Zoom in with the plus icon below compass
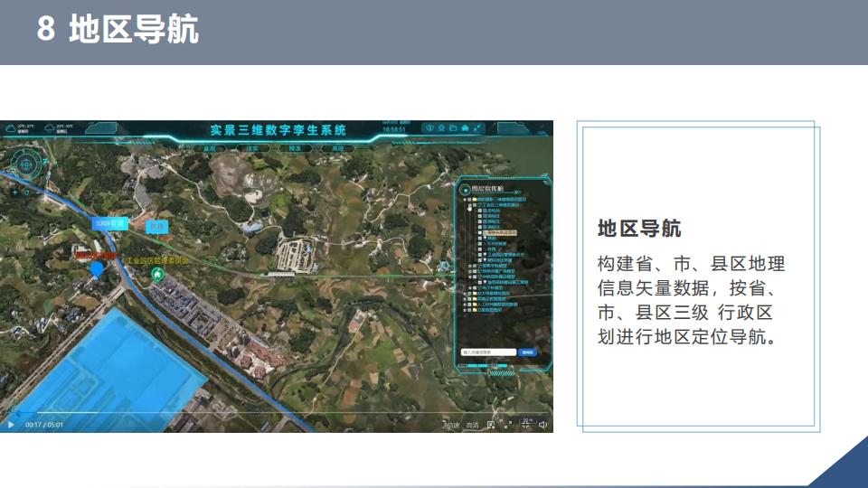868x488 pixels. pyautogui.click(x=15, y=192)
